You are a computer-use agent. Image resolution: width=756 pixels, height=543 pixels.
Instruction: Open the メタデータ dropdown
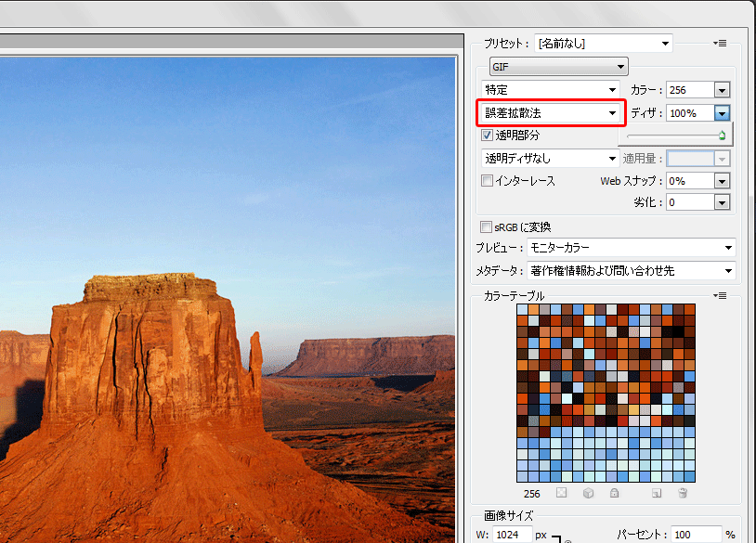tap(632, 271)
